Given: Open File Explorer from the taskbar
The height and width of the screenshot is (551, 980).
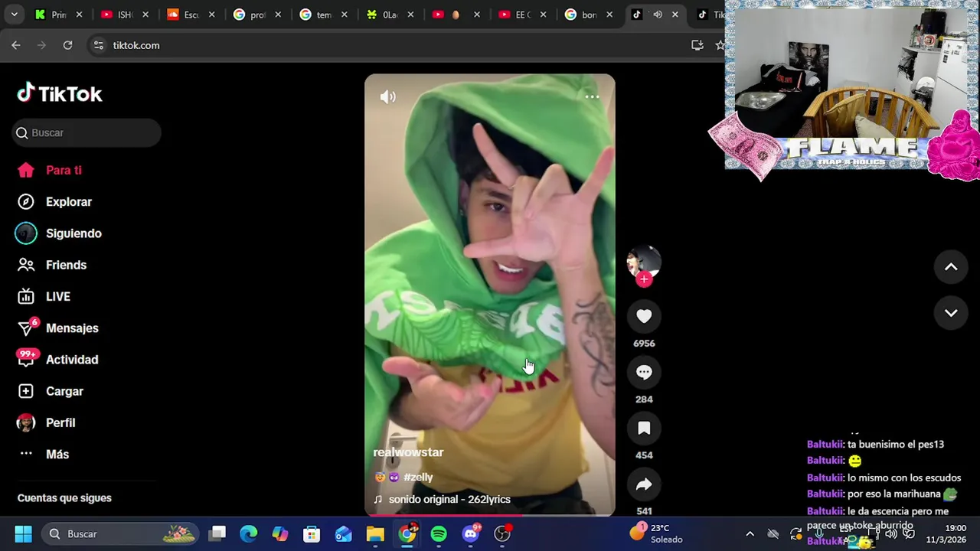Looking at the screenshot, I should click(x=375, y=533).
